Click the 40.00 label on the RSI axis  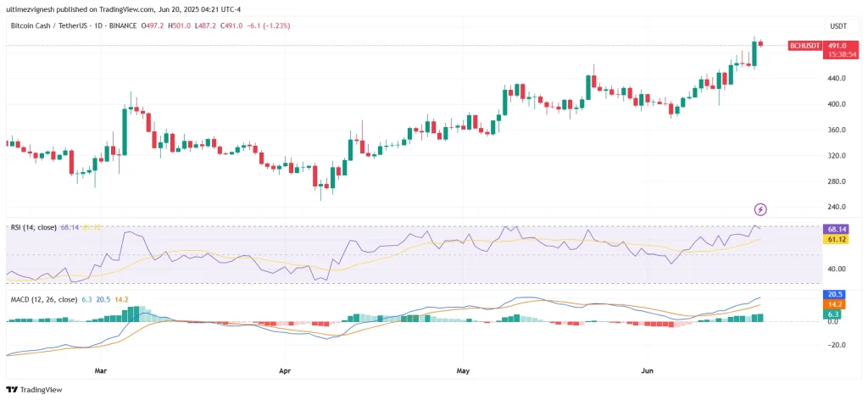point(837,269)
